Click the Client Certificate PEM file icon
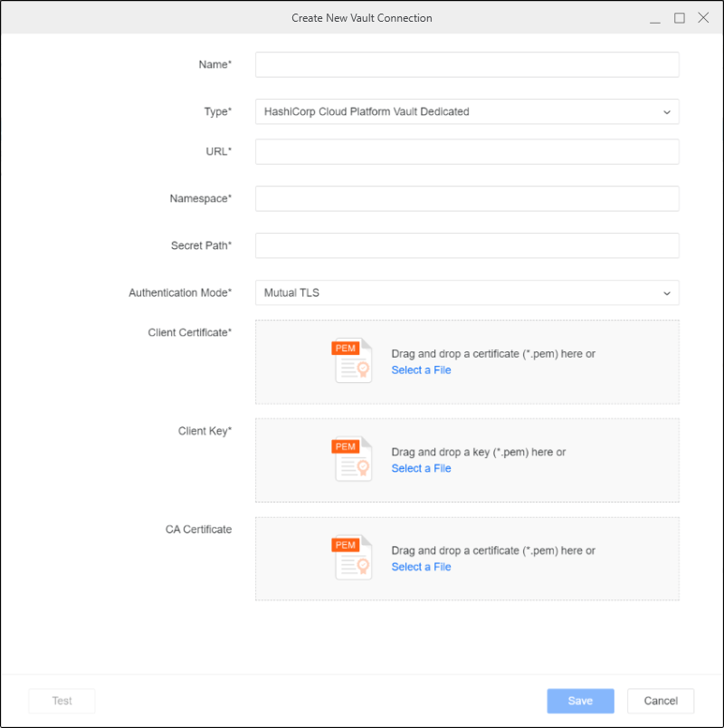Screen dimensions: 724x728 (x=353, y=361)
